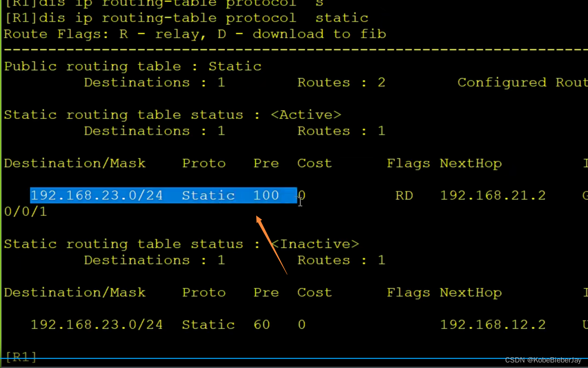Click the Flags column header
This screenshot has height=368, width=588.
408,163
